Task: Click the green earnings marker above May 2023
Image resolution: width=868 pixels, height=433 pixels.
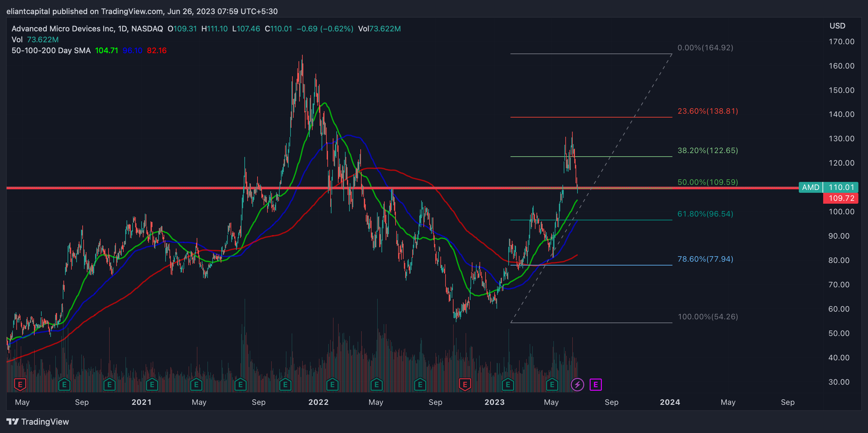Action: (552, 384)
